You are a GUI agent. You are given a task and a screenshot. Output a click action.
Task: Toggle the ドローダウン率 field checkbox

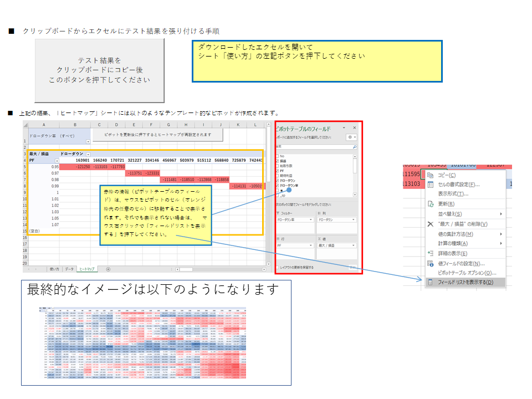277,186
